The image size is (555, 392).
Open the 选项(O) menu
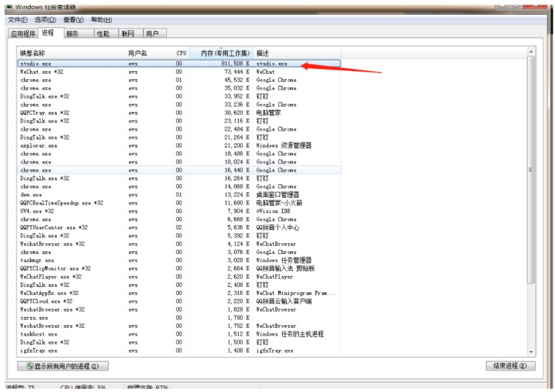pyautogui.click(x=46, y=20)
